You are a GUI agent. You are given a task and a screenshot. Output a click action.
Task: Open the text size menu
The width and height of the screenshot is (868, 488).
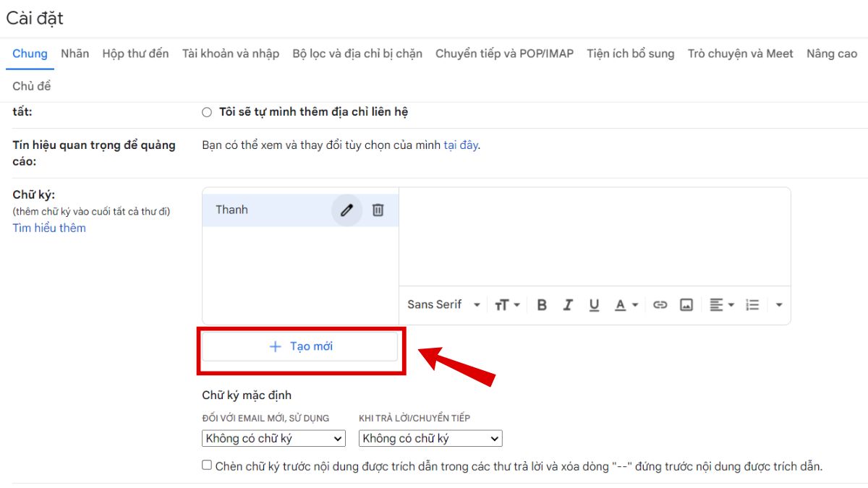coord(508,305)
